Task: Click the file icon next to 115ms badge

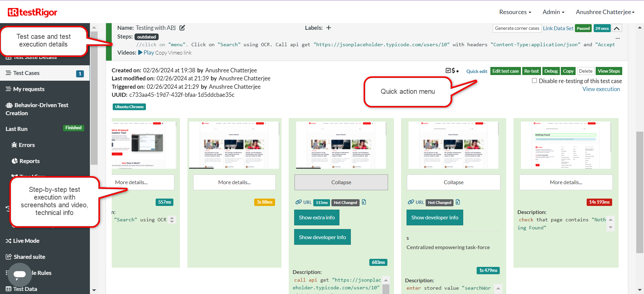Action: [364, 202]
